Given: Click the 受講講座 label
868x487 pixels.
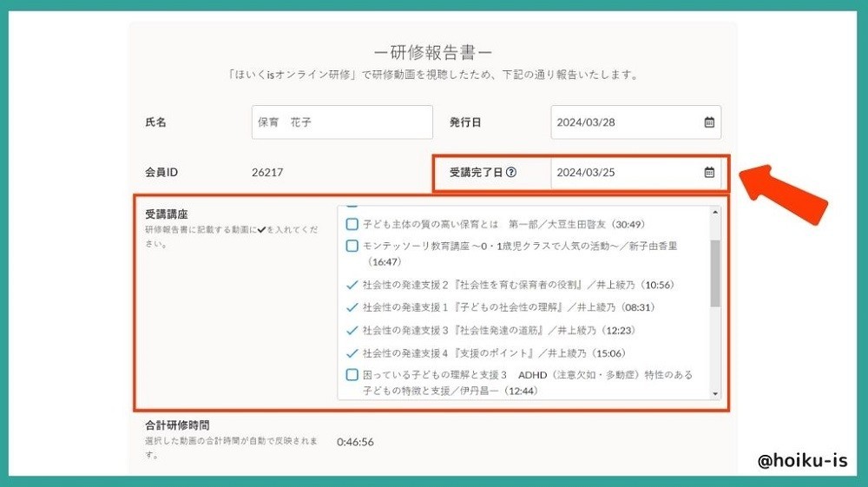Looking at the screenshot, I should coord(167,214).
